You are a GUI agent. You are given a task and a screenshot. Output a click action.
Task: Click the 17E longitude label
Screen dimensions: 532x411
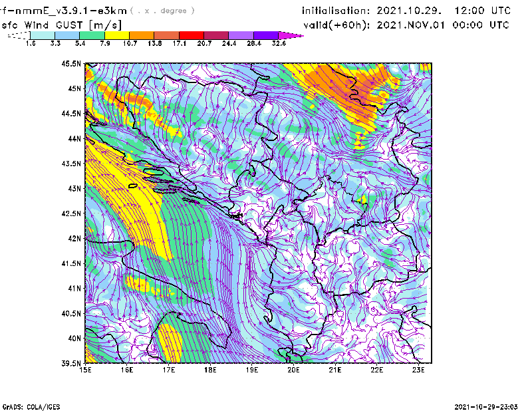click(169, 370)
